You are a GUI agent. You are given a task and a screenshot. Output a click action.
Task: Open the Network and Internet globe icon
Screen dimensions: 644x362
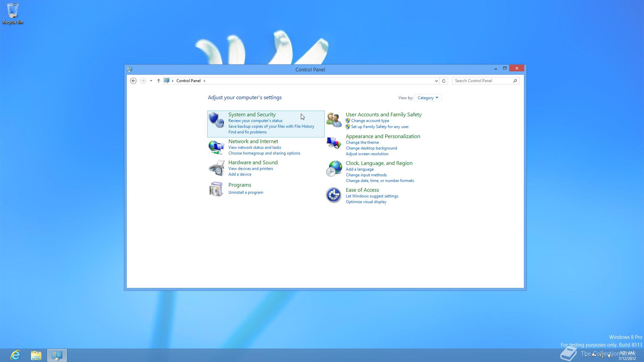[216, 147]
